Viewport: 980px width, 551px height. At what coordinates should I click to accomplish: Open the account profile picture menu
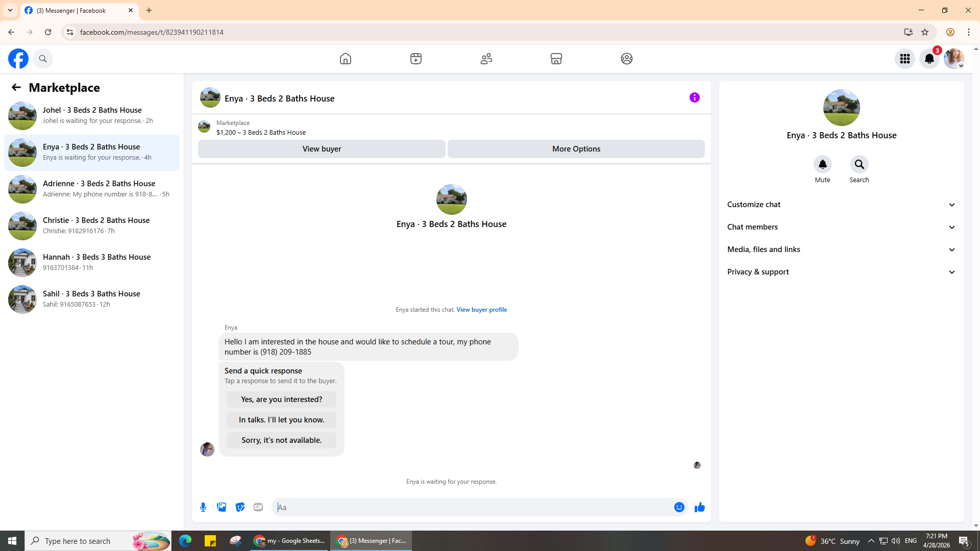[954, 59]
